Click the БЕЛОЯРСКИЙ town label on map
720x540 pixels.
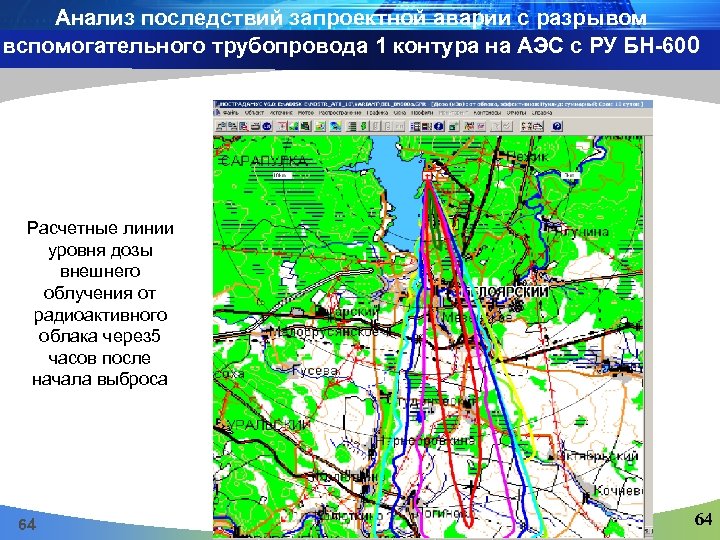[505, 291]
